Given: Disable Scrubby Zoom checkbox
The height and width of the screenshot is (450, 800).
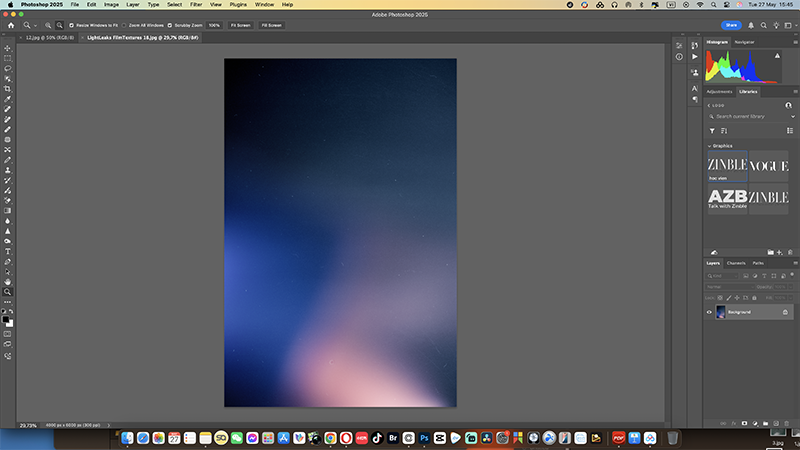Looking at the screenshot, I should 170,24.
